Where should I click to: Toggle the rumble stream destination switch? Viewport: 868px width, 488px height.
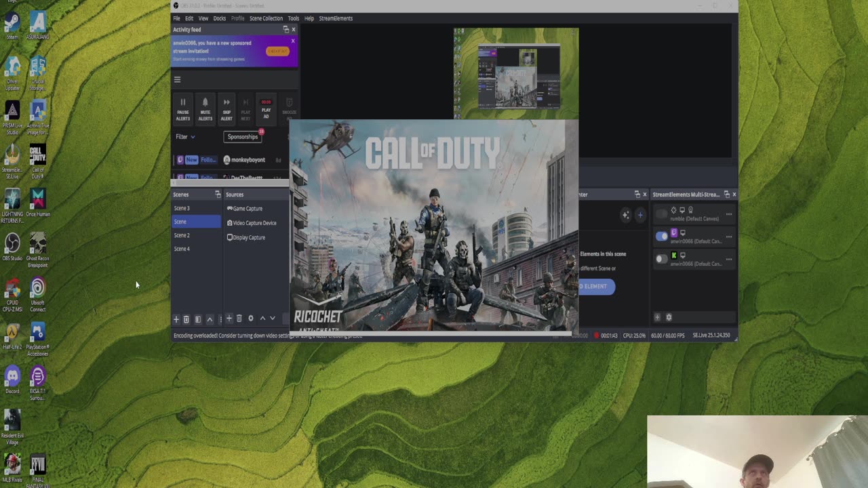click(x=662, y=214)
